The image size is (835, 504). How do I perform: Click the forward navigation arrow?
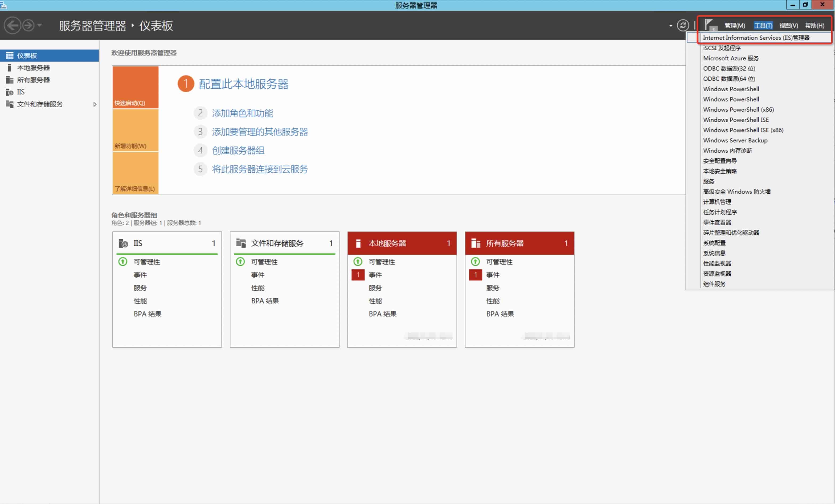point(28,25)
